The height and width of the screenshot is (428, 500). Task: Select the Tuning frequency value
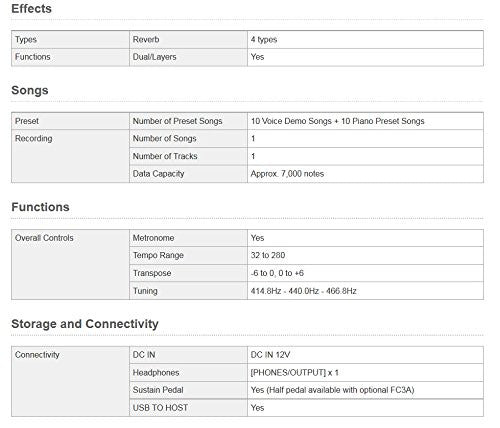[x=303, y=291]
